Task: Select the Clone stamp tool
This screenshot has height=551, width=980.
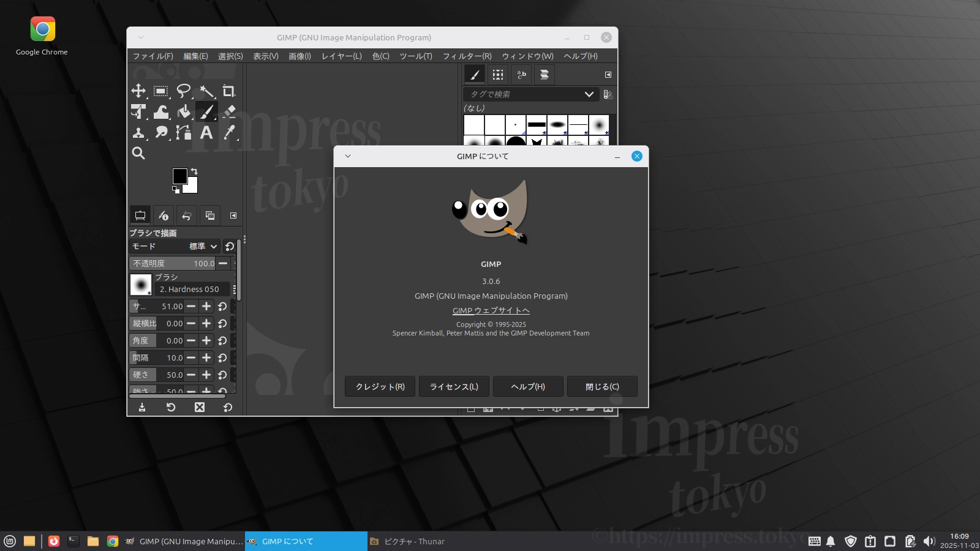Action: click(x=138, y=132)
